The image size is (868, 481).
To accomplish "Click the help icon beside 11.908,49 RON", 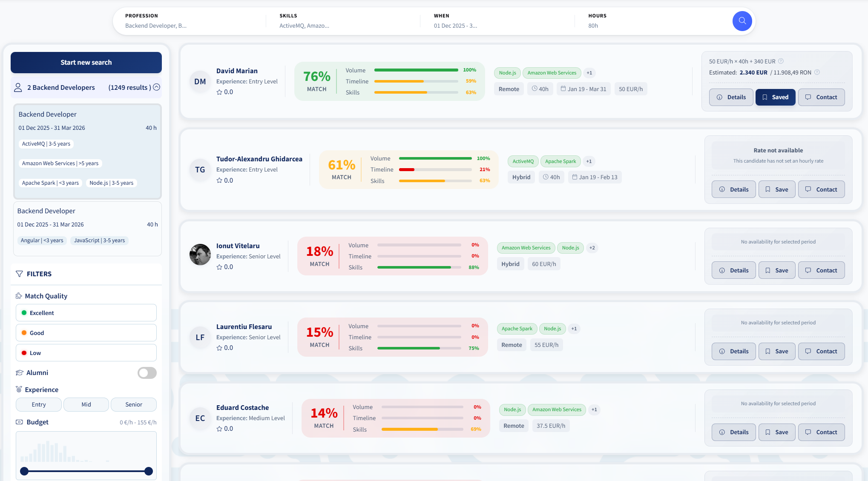I will (x=817, y=72).
